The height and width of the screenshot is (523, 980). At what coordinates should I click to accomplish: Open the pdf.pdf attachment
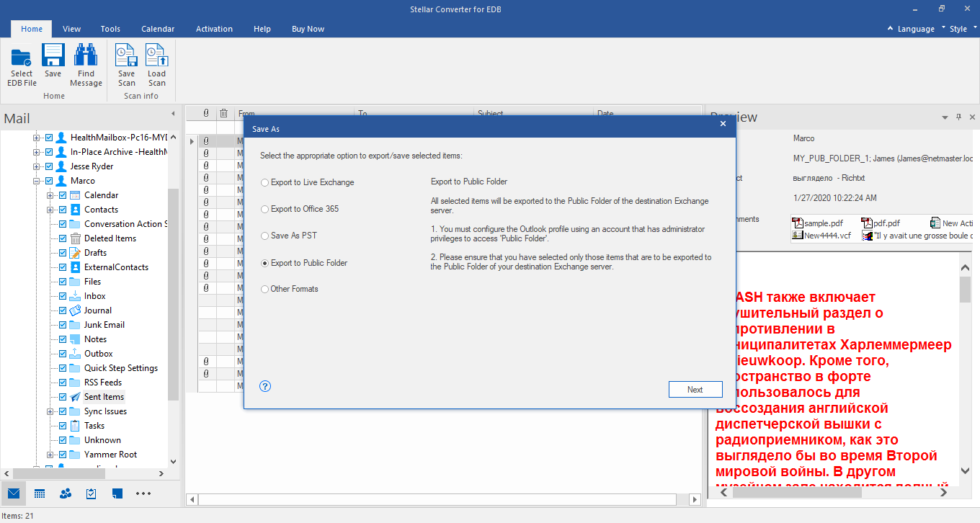tap(881, 223)
